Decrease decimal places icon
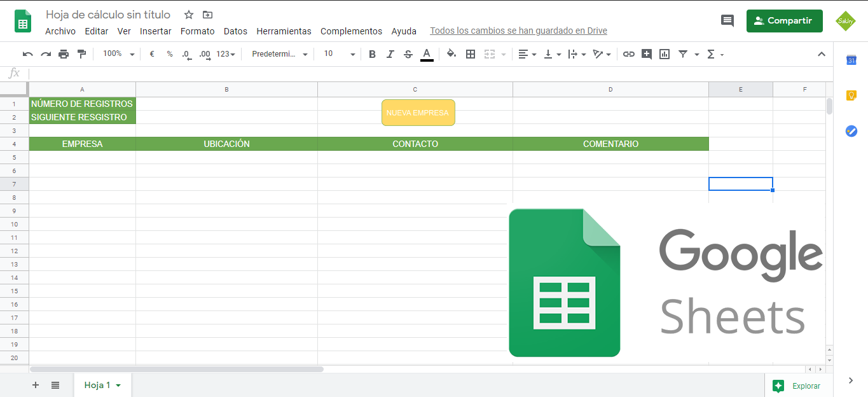The height and width of the screenshot is (397, 868). 186,54
